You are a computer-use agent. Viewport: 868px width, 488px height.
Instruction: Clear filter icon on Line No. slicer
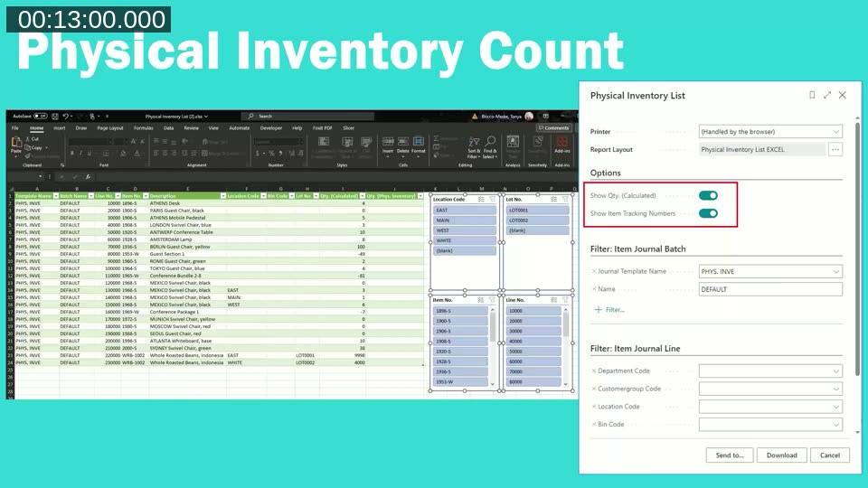565,300
